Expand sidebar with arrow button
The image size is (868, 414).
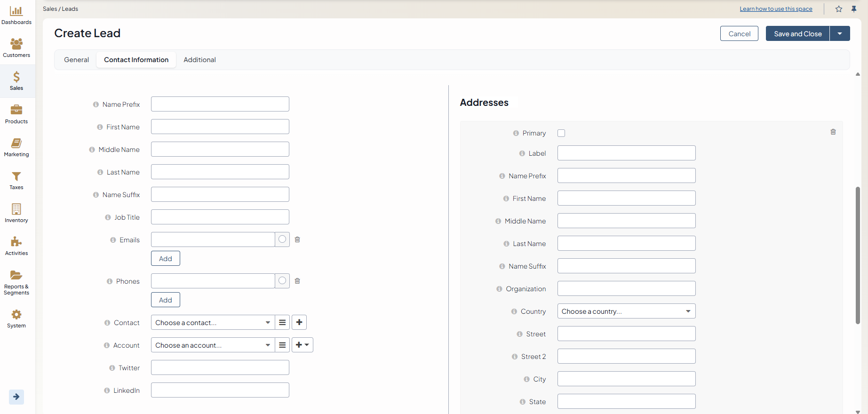click(16, 397)
